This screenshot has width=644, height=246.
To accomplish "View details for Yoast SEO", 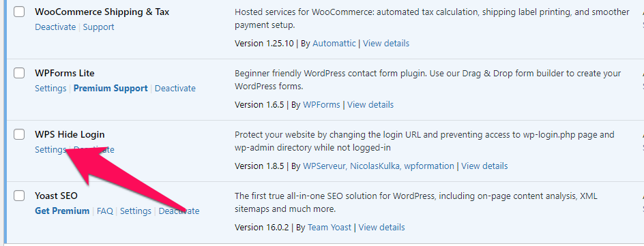I will point(381,227).
